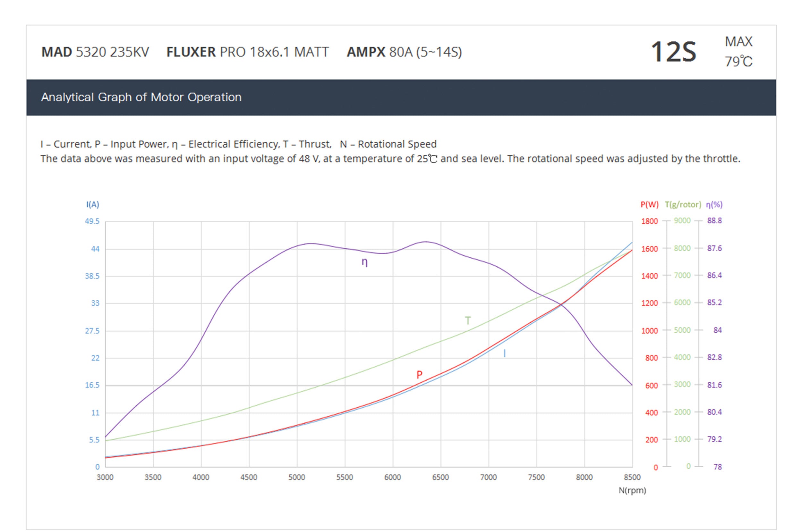Click the Analytical Graph of Motor Operation header
Image resolution: width=802 pixels, height=532 pixels.
tap(141, 97)
